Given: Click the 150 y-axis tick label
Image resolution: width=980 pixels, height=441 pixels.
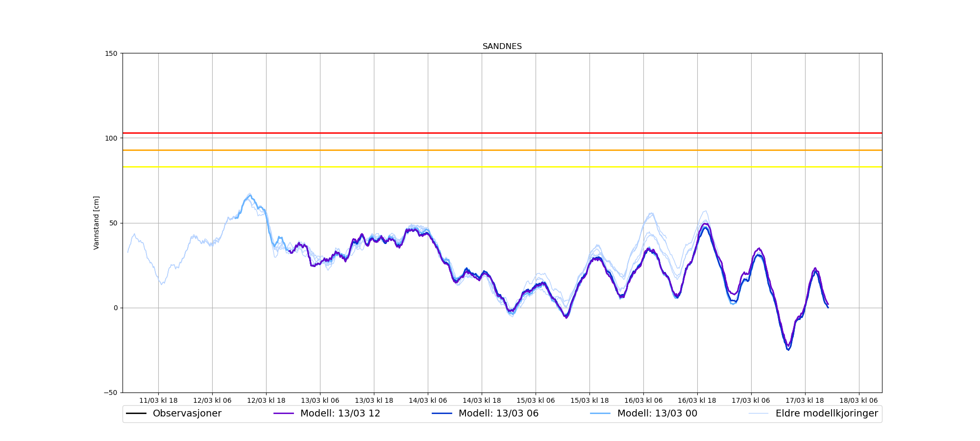Looking at the screenshot, I should 112,53.
